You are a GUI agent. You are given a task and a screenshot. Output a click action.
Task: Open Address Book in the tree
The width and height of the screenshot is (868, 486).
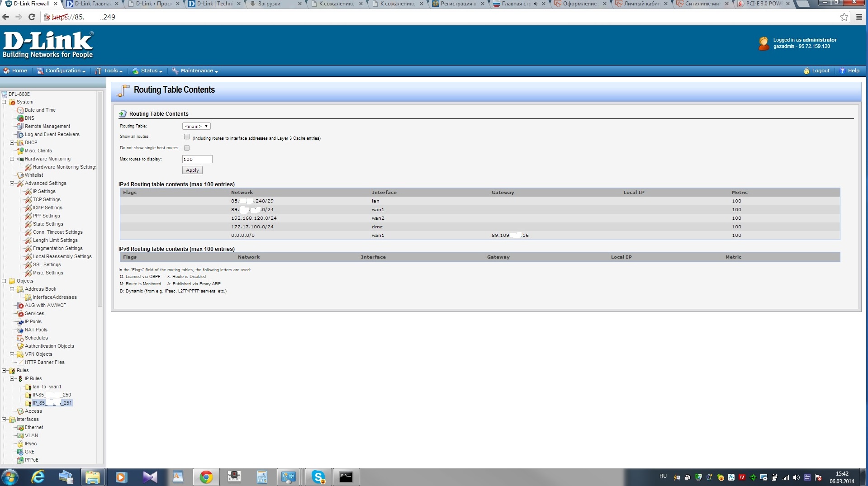point(41,289)
